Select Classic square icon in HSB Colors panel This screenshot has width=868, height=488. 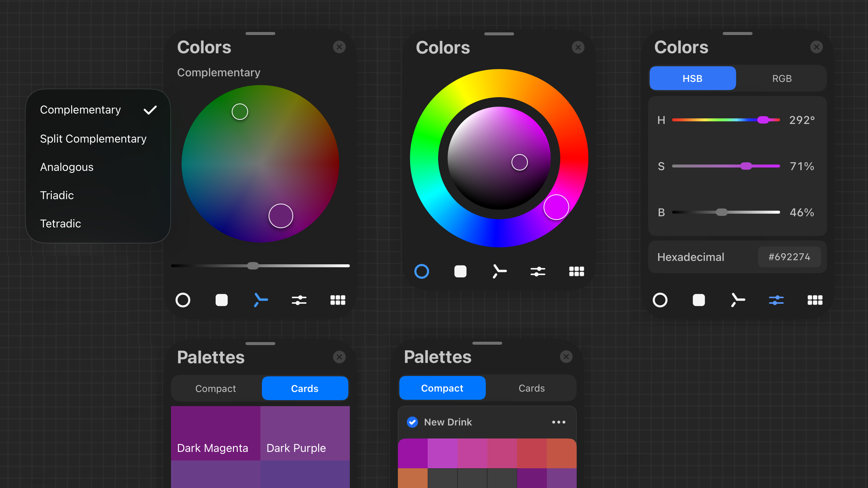coord(699,300)
